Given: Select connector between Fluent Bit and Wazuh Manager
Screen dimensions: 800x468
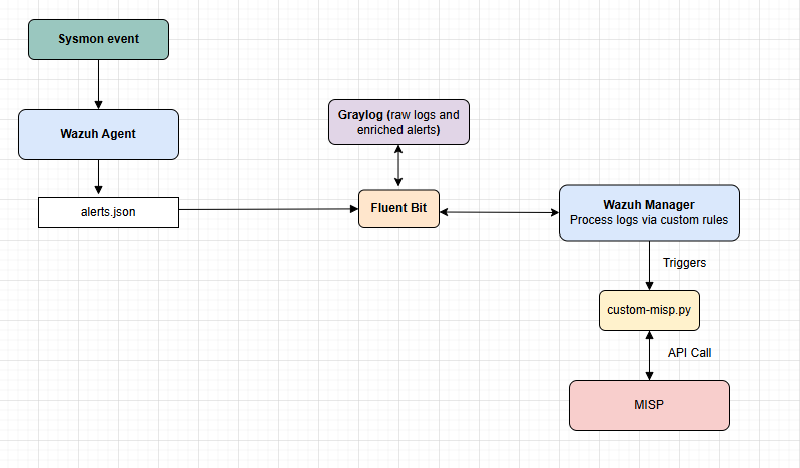Looking at the screenshot, I should tap(499, 212).
